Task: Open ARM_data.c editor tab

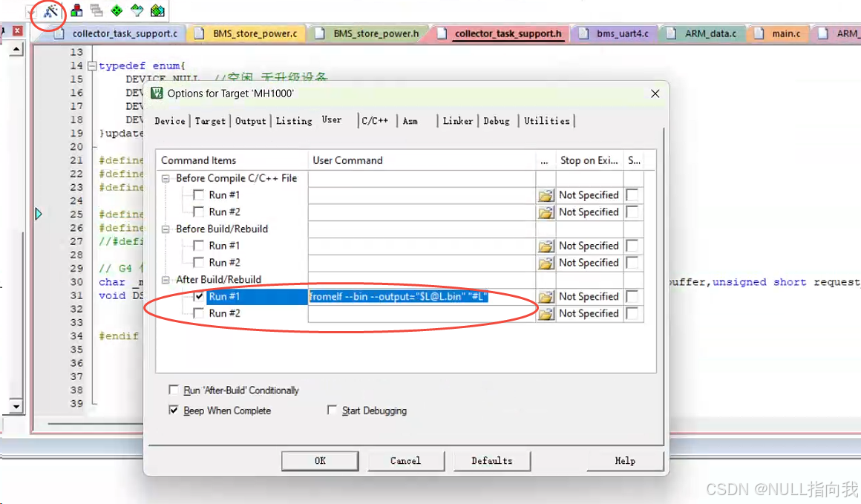Action: click(x=710, y=33)
